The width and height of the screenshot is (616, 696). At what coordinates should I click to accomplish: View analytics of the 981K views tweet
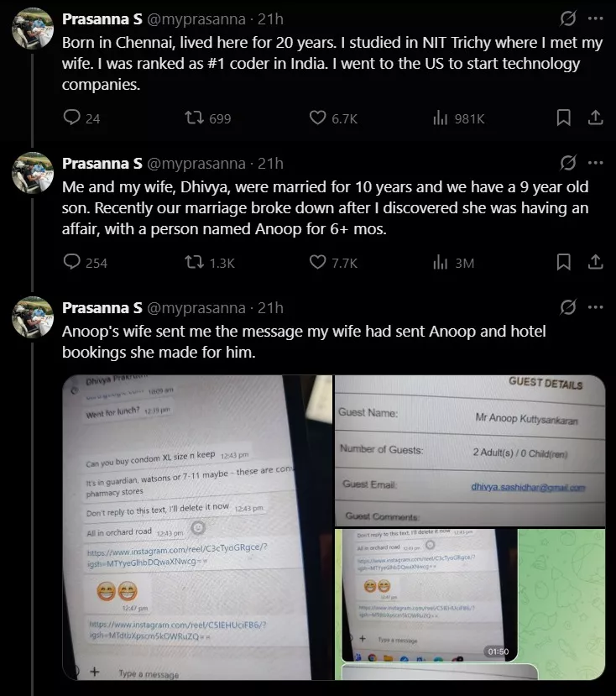(x=459, y=118)
